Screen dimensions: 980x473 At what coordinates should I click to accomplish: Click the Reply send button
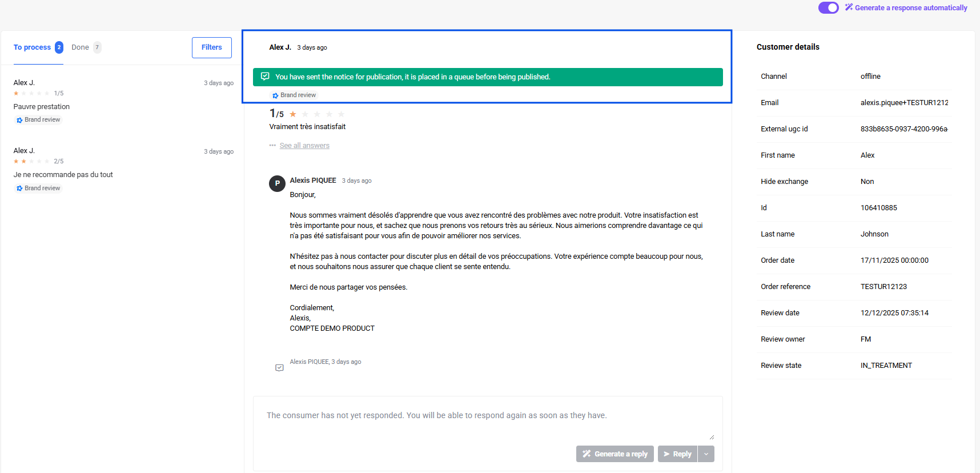pos(677,454)
